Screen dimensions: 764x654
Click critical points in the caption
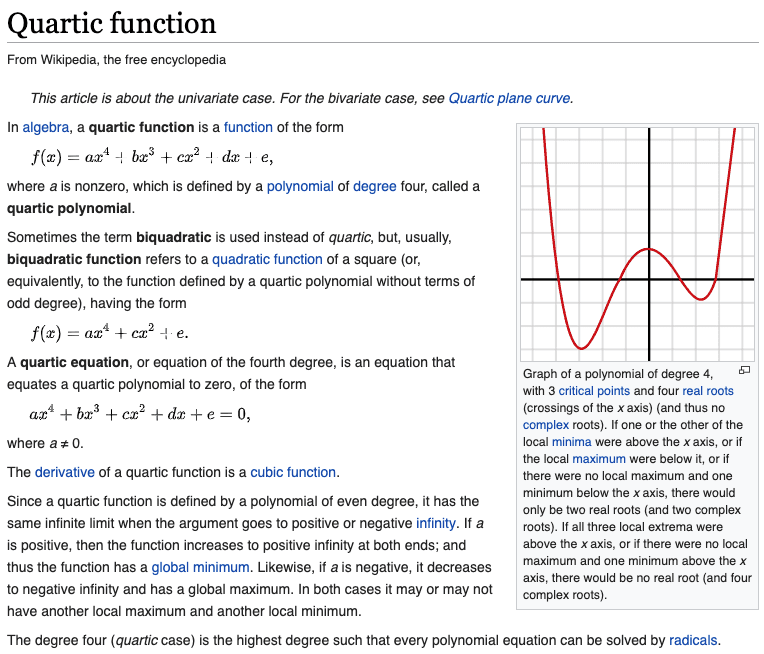594,391
